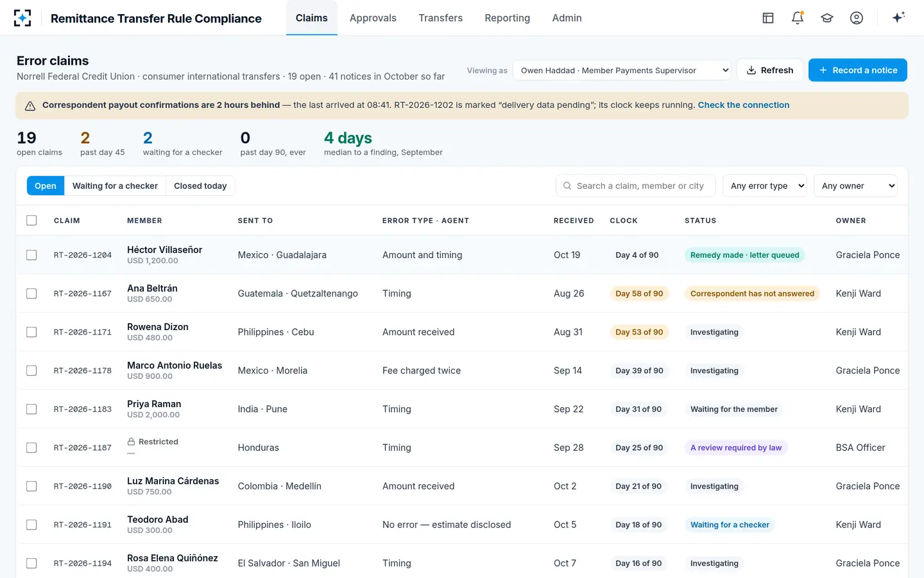Tick the select-all checkbox in table header
The width and height of the screenshot is (924, 578).
[31, 220]
